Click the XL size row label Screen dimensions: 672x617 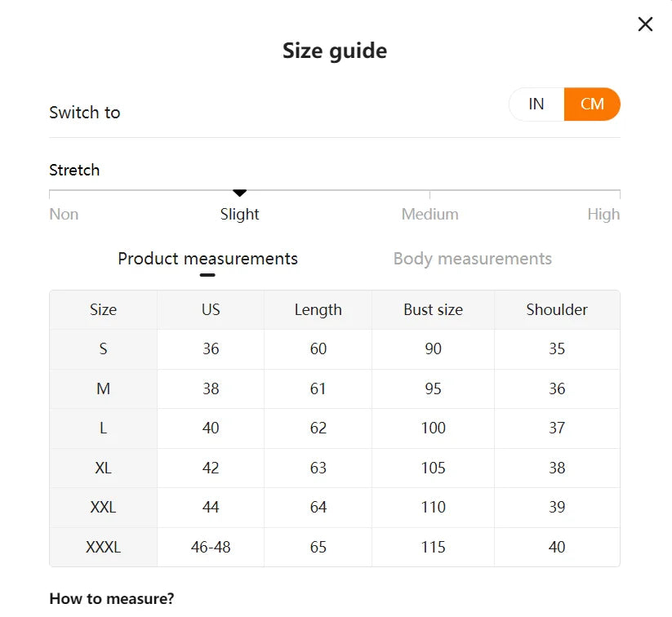(103, 468)
